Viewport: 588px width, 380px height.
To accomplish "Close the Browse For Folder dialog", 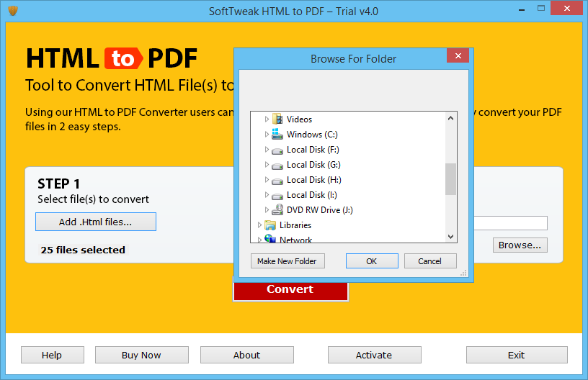I will click(458, 56).
